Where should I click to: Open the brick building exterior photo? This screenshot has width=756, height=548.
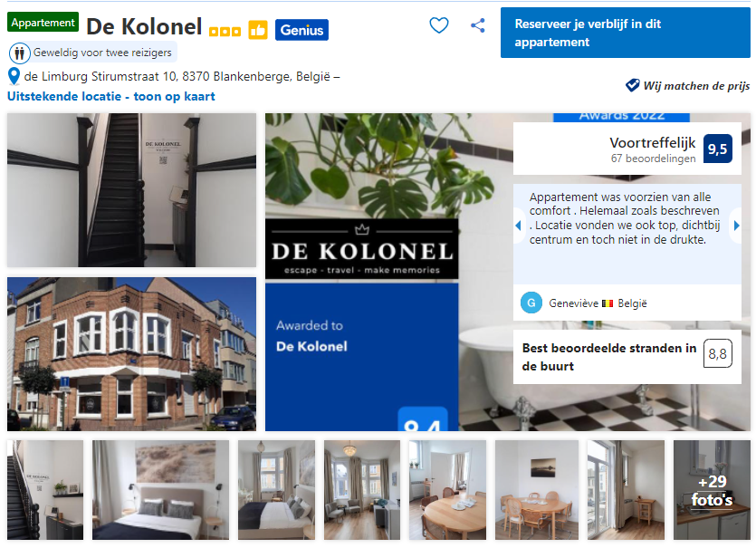click(131, 354)
